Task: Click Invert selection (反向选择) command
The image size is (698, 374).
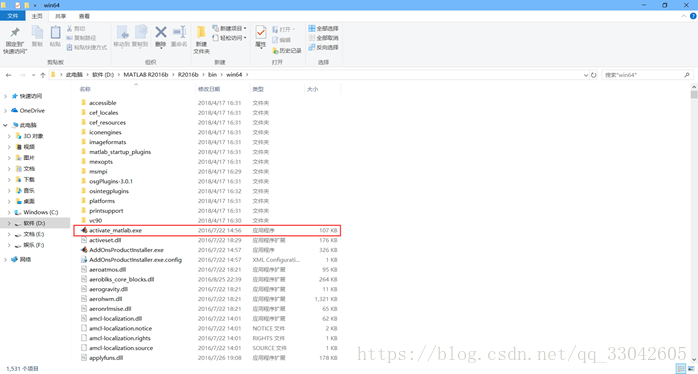Action: [324, 47]
